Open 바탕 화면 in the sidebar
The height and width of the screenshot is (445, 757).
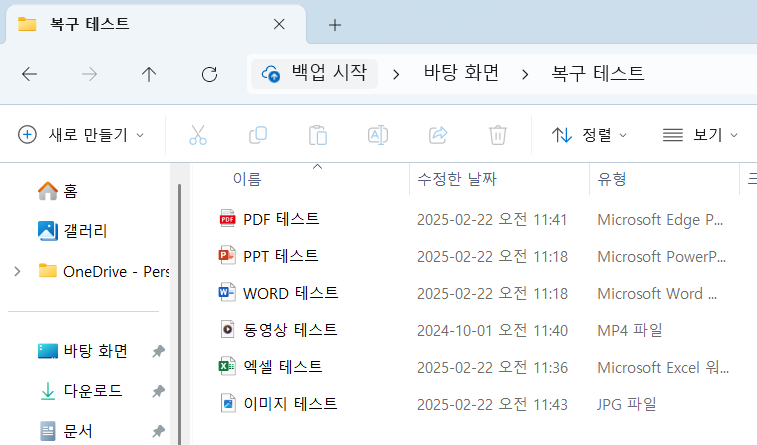[x=95, y=351]
